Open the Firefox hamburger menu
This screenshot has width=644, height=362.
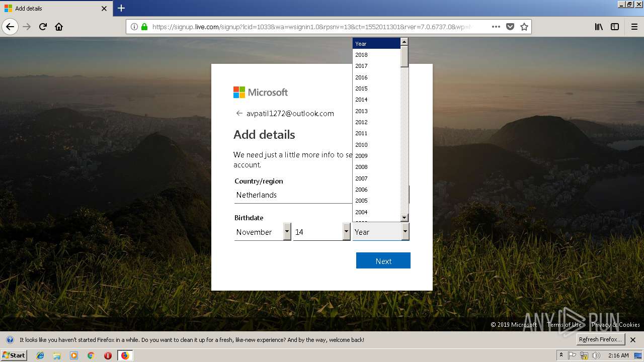(x=634, y=27)
